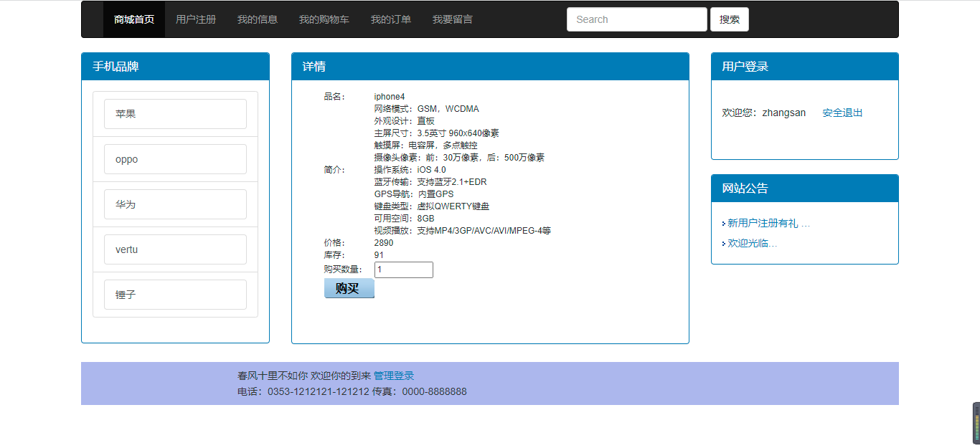Select the 华为 brand
Viewport: 980px width, 448px height.
175,204
